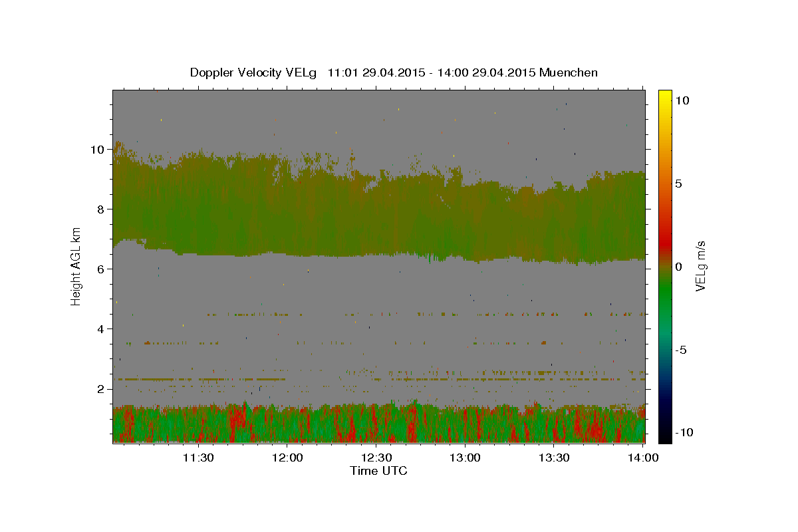Click the 14:00 time tick label

pyautogui.click(x=643, y=458)
